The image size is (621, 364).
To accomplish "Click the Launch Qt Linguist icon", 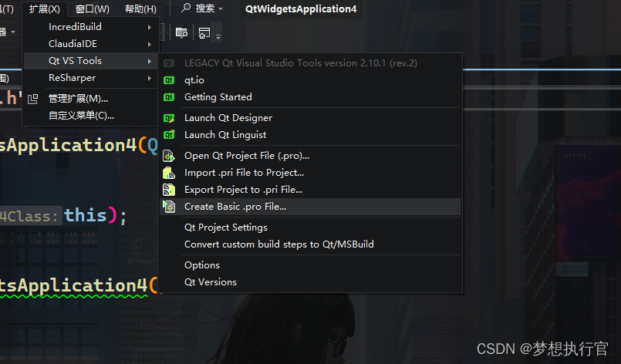I will [x=169, y=135].
